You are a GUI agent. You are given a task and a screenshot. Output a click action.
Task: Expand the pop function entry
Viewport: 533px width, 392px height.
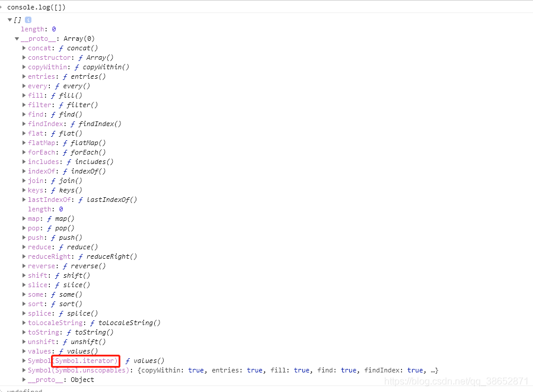click(x=24, y=229)
